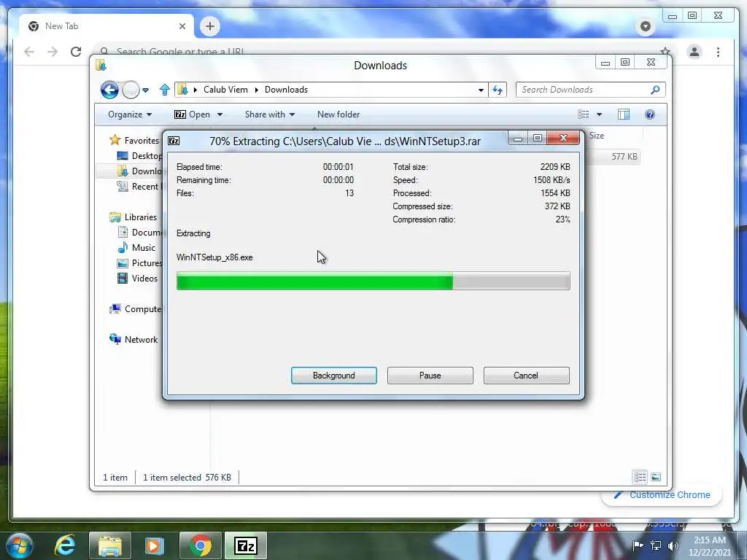Click the Chrome tab search dropdown icon
This screenshot has width=747, height=560.
click(x=645, y=26)
